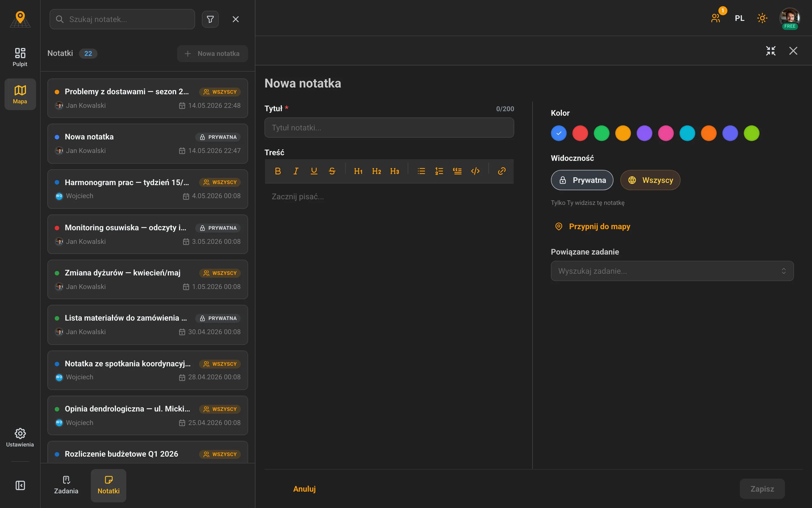Apply Heading 3 style
The image size is (812, 508).
pos(395,171)
